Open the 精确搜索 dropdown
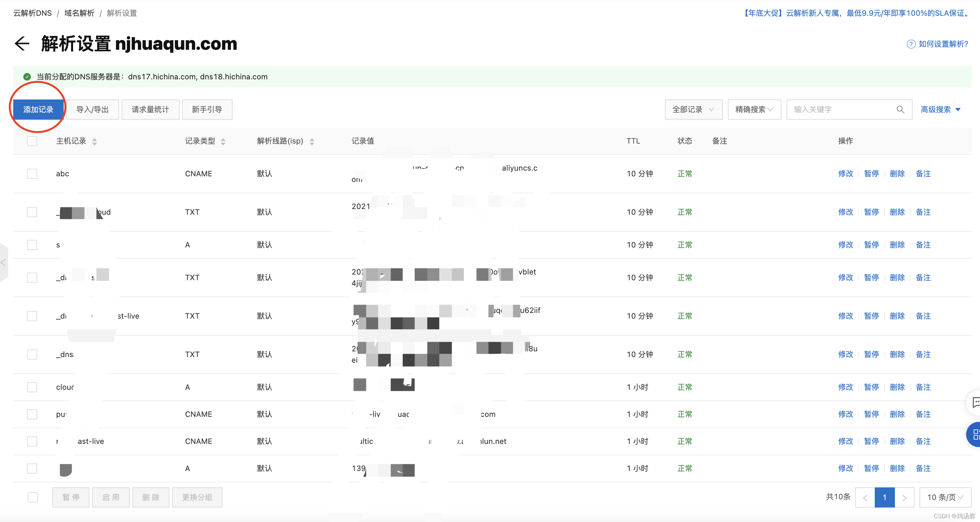980x522 pixels. [754, 110]
